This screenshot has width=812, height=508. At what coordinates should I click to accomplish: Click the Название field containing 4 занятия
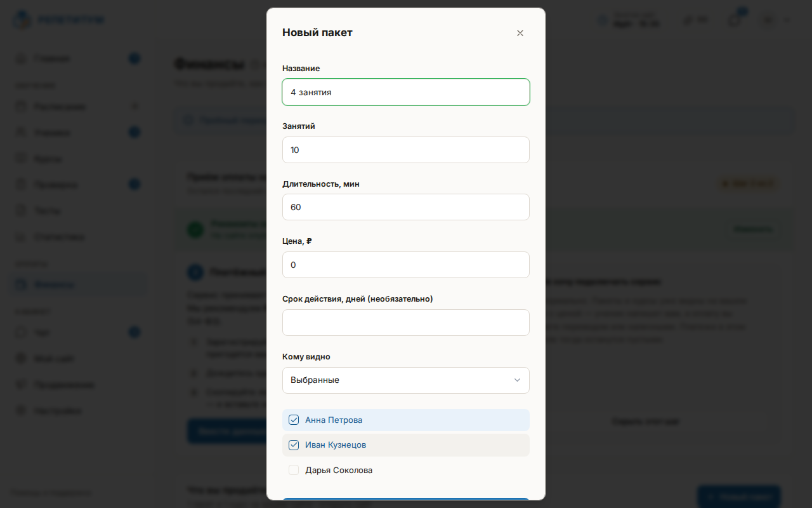click(x=406, y=92)
